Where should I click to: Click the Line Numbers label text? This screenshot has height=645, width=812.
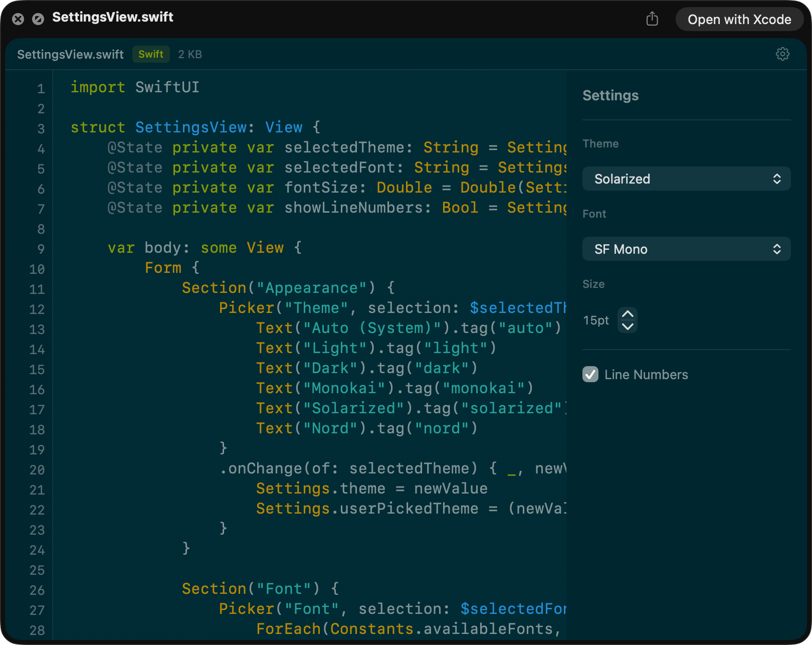click(646, 374)
